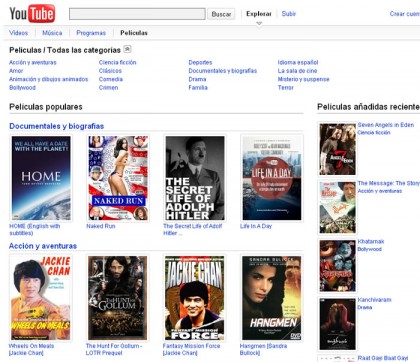Open the Drama category link
This screenshot has height=362, width=420.
click(x=197, y=79)
